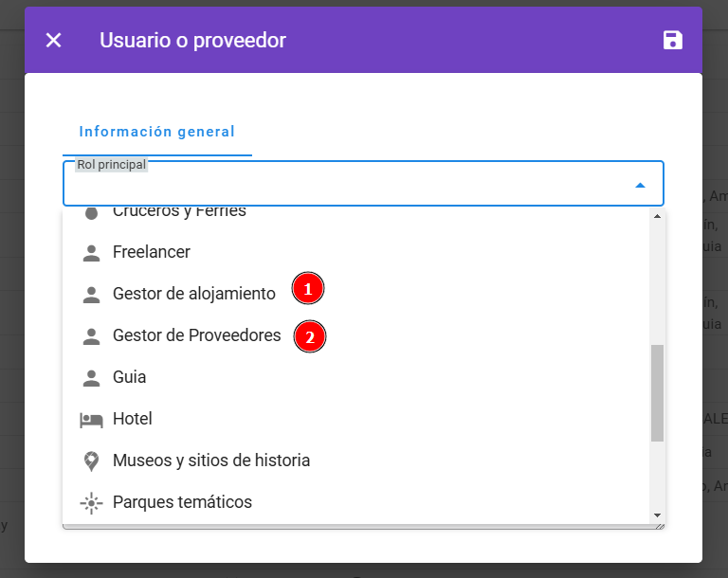
Task: Choose Hotel from the role list
Action: pos(356,419)
